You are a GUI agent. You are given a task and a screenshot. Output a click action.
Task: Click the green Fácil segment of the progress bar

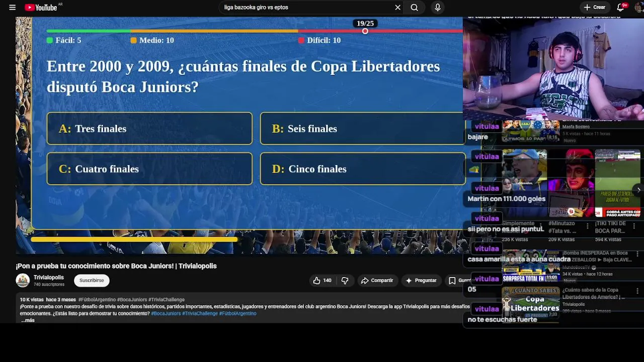[x=89, y=31]
